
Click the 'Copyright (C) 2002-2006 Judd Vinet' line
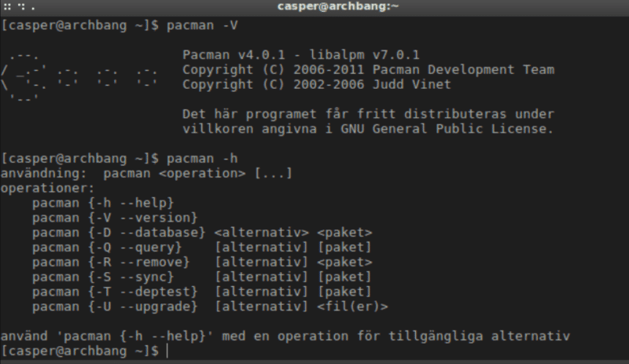(x=317, y=84)
